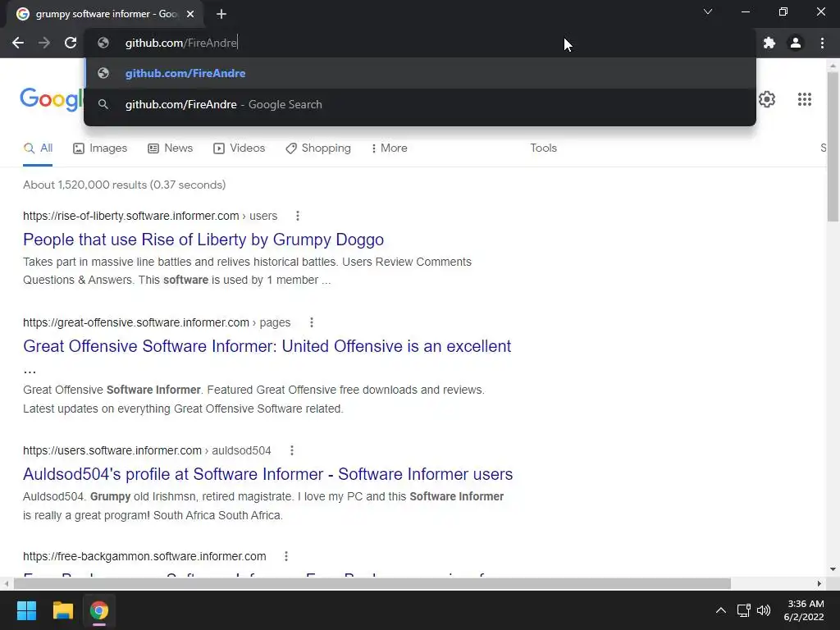This screenshot has height=630, width=840.
Task: Open the Windows Start menu
Action: tap(26, 610)
